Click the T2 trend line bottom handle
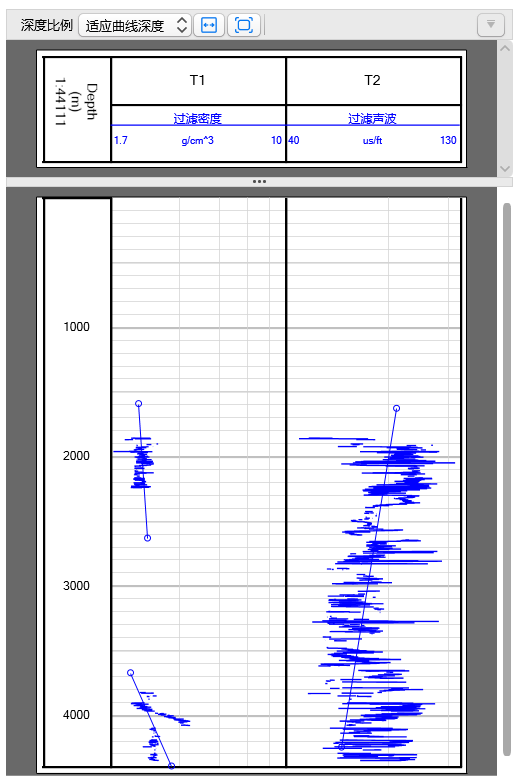The width and height of the screenshot is (515, 783). pyautogui.click(x=341, y=747)
